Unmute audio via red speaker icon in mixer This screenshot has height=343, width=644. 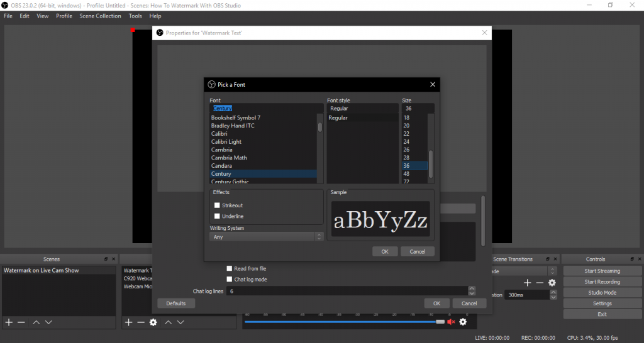coord(451,322)
